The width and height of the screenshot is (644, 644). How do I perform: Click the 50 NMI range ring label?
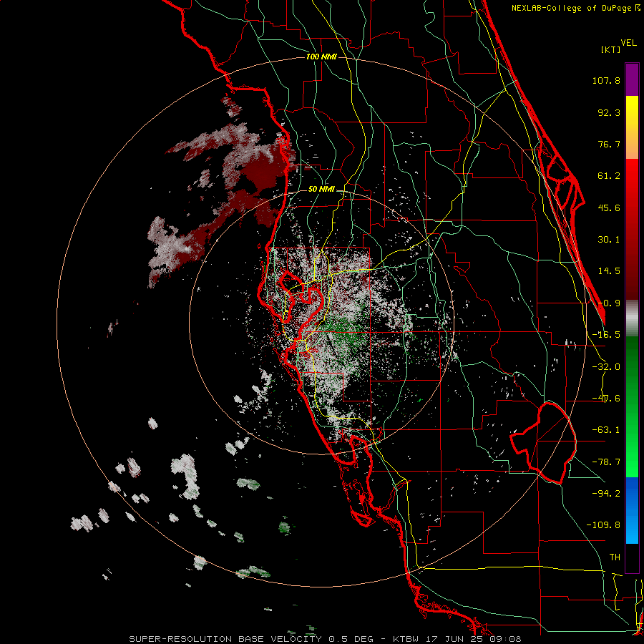click(x=321, y=190)
